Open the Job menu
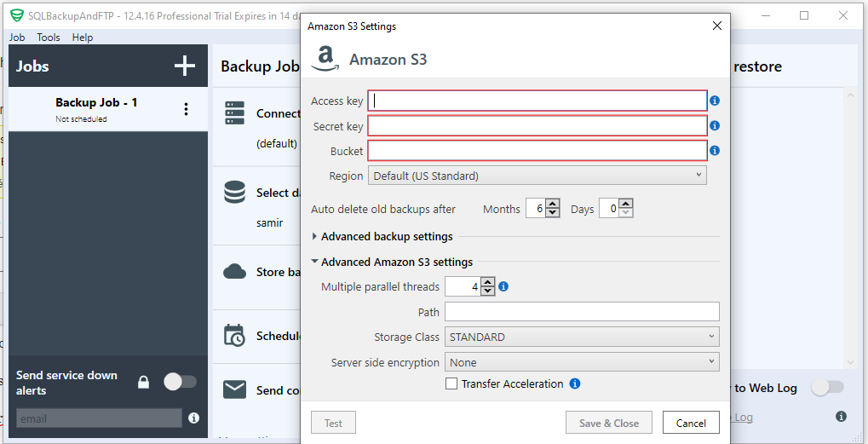 [x=17, y=37]
